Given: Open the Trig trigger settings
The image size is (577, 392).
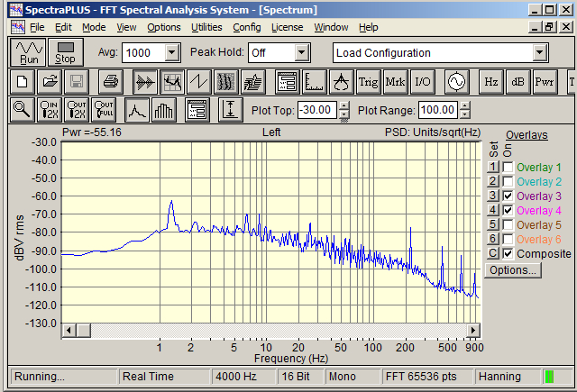Looking at the screenshot, I should 369,82.
